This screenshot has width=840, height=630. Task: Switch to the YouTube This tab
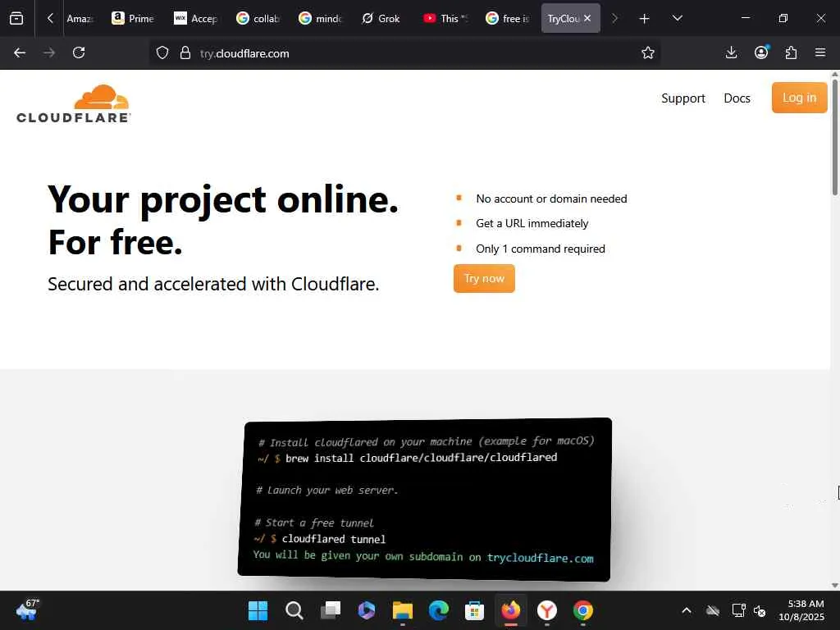(445, 18)
